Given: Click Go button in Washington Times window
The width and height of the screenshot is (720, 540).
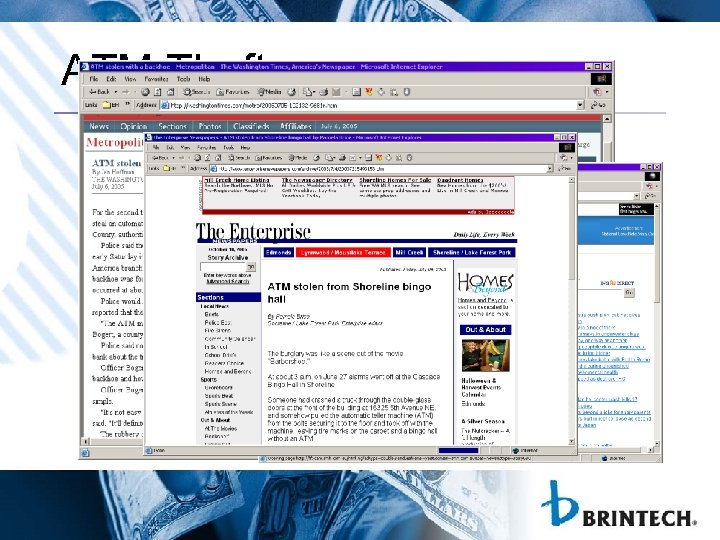Looking at the screenshot, I should [x=598, y=105].
